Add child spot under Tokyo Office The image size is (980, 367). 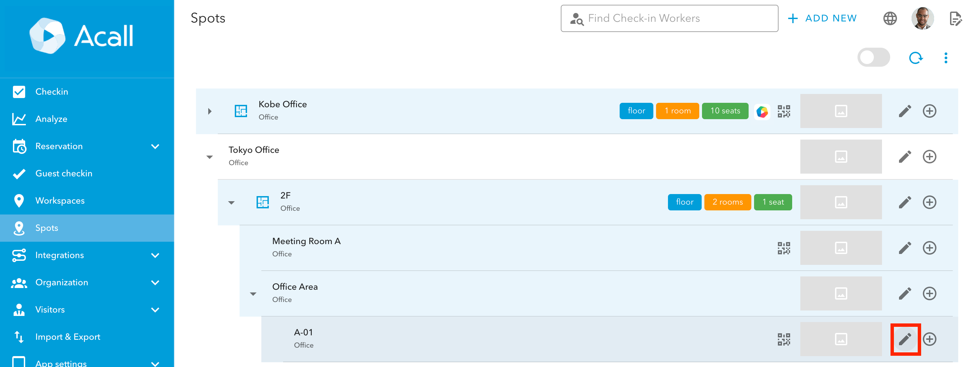[x=929, y=157]
